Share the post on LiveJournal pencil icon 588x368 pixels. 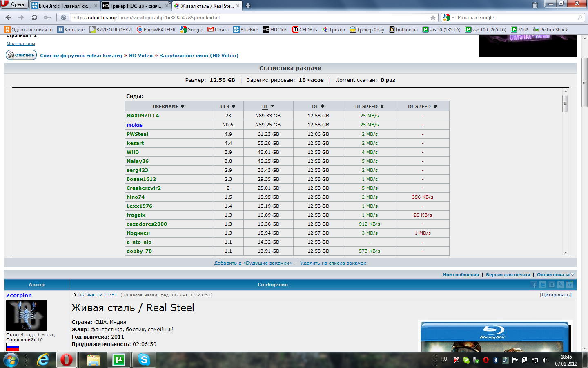tap(561, 285)
